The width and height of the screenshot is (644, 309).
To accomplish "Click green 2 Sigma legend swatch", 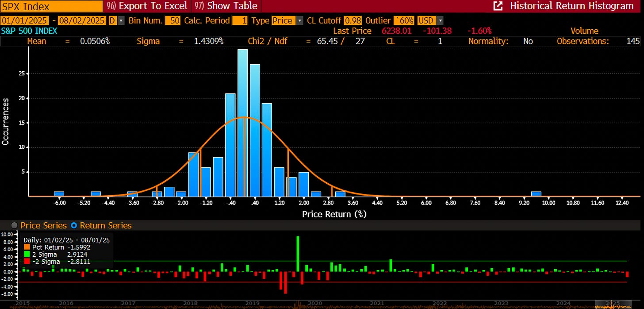I will click(x=27, y=255).
